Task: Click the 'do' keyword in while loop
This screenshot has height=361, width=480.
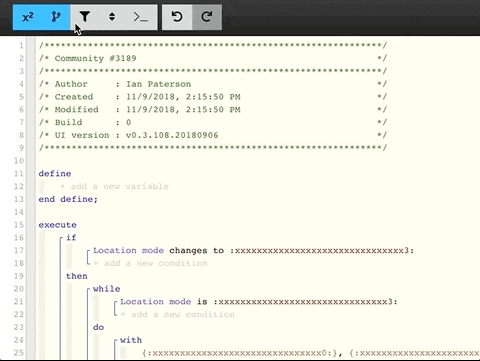Action: [x=98, y=327]
